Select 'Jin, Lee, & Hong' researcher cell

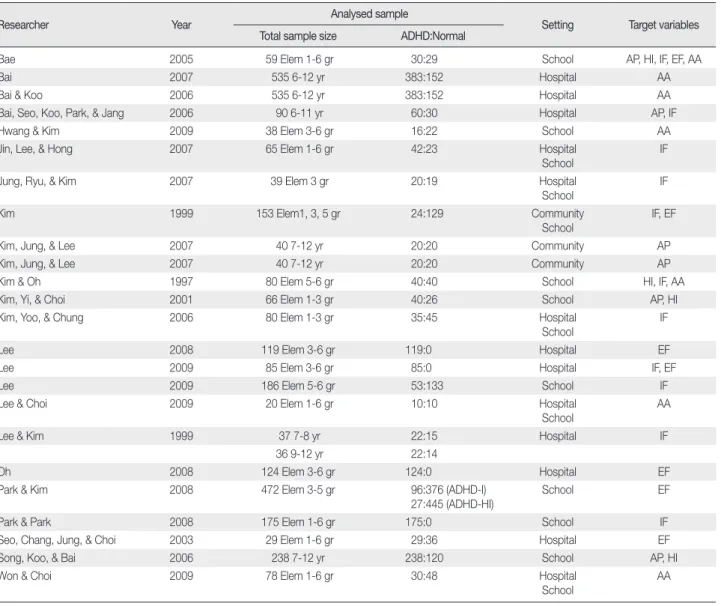(36, 149)
